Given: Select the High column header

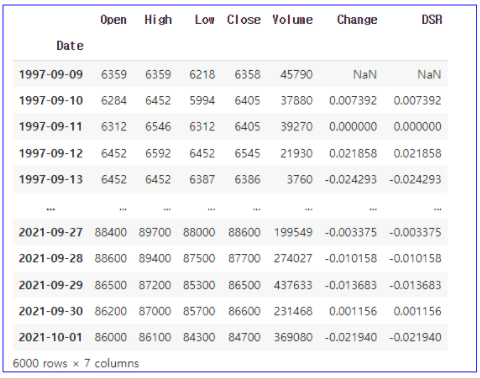Looking at the screenshot, I should coord(158,20).
